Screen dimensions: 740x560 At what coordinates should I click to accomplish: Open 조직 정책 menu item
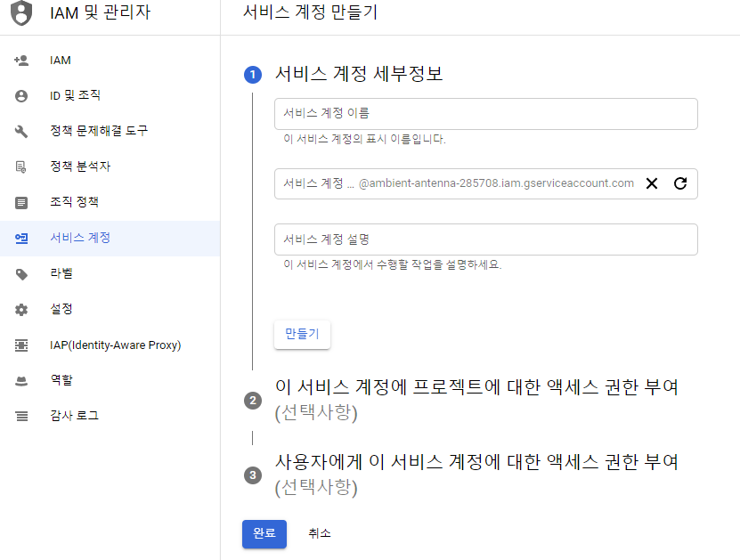point(110,202)
